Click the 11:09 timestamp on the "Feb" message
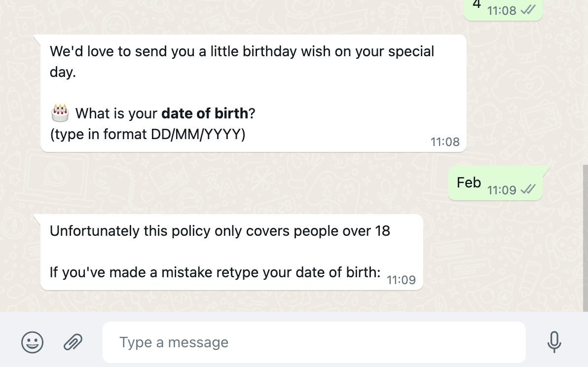This screenshot has width=588, height=367. [502, 190]
